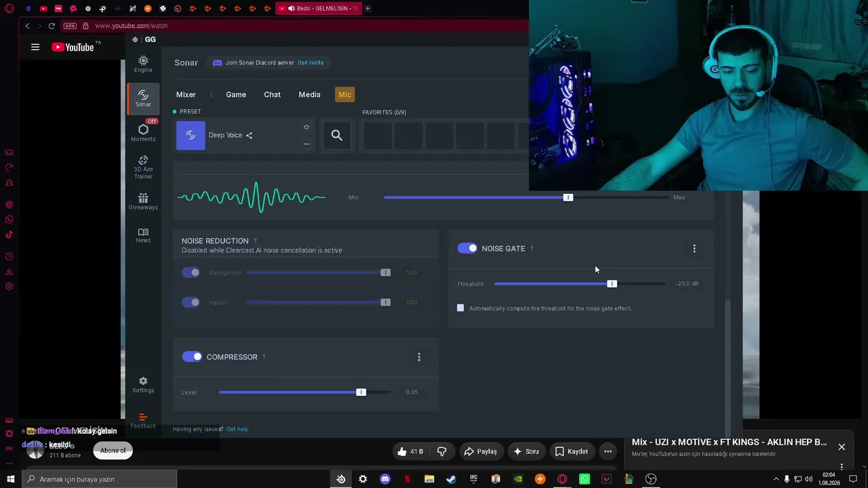Image resolution: width=868 pixels, height=488 pixels.
Task: Open the Moments sidebar item
Action: 143,132
